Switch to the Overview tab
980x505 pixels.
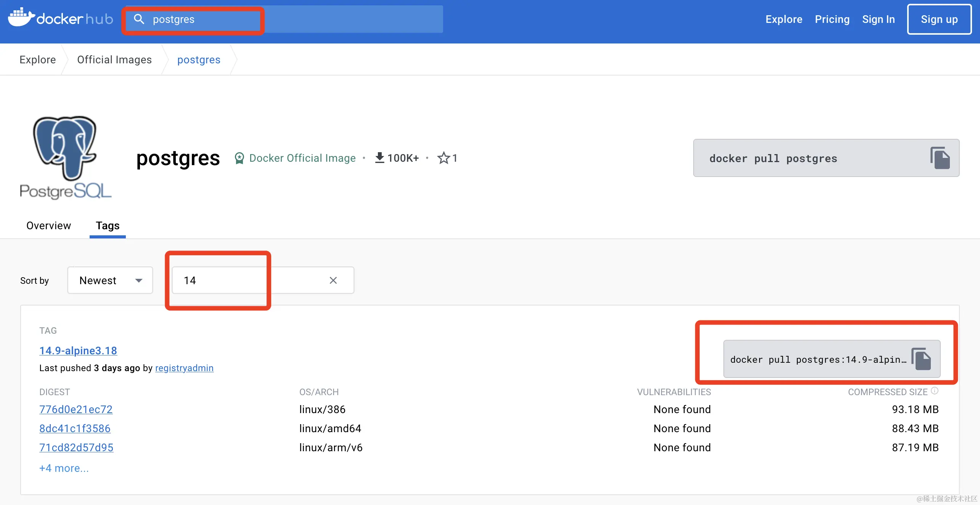coord(48,226)
